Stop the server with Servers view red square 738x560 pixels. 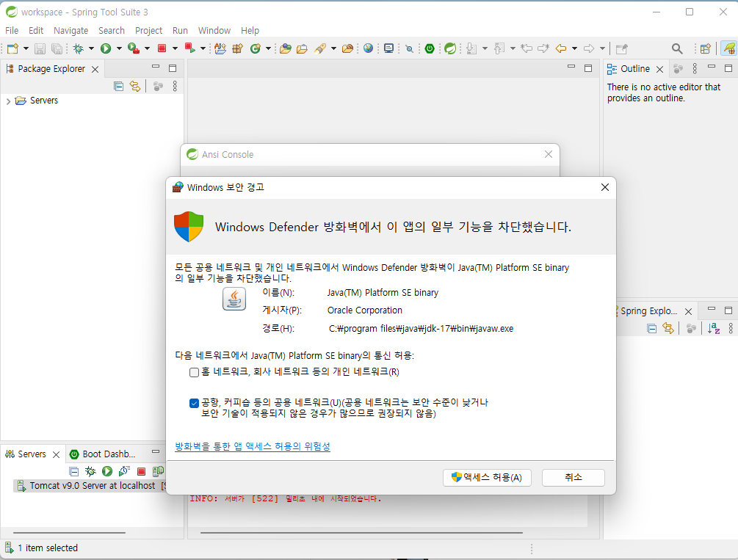[x=141, y=471]
